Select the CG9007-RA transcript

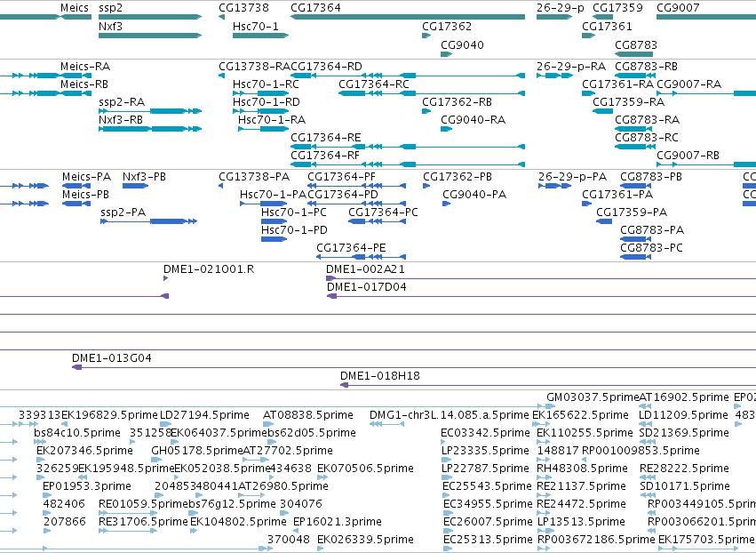(x=706, y=93)
